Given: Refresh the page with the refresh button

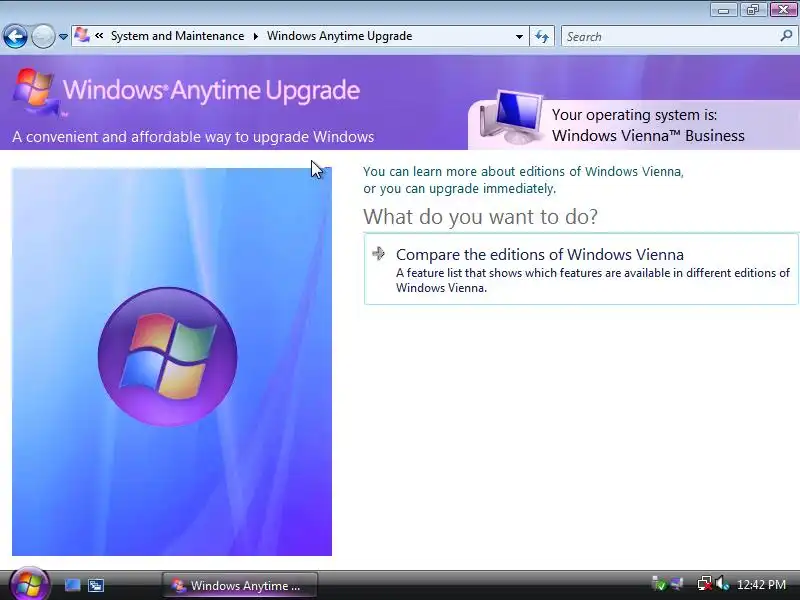Looking at the screenshot, I should coord(542,36).
